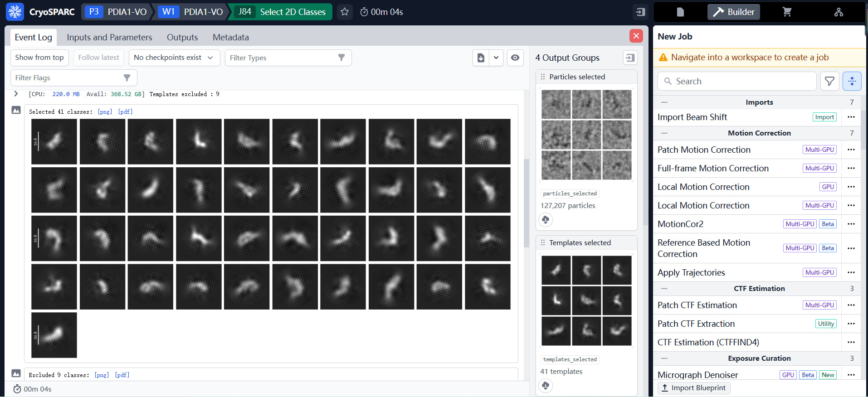
Task: Click the CryoSPARC logo icon
Action: [x=15, y=12]
